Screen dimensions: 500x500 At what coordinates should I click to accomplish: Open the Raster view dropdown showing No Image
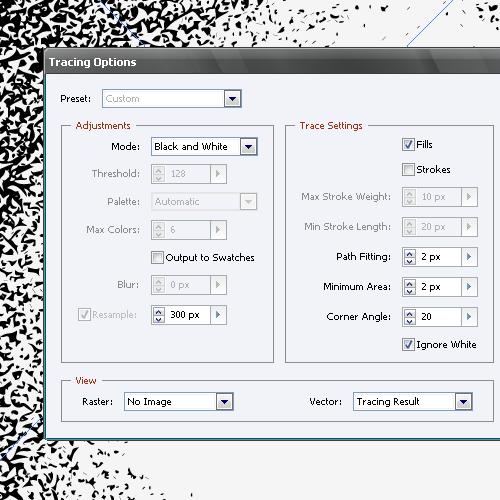pos(179,402)
